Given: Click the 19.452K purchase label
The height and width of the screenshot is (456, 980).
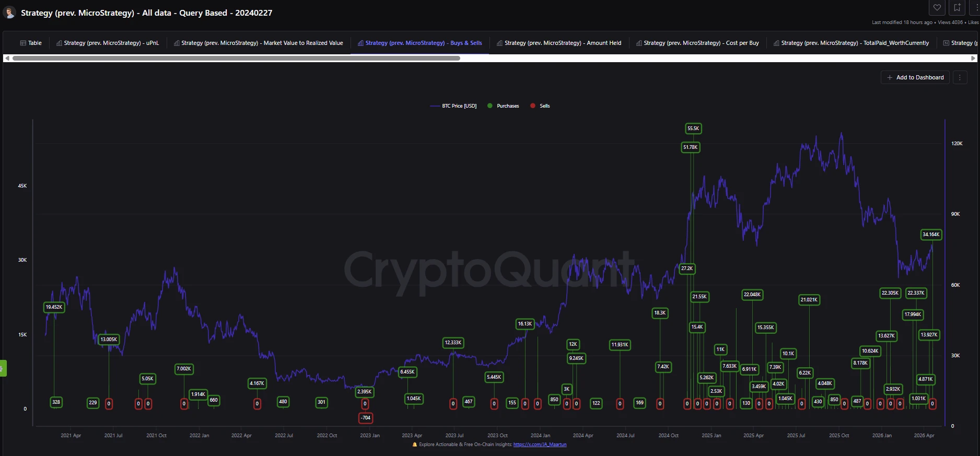Looking at the screenshot, I should coord(54,307).
